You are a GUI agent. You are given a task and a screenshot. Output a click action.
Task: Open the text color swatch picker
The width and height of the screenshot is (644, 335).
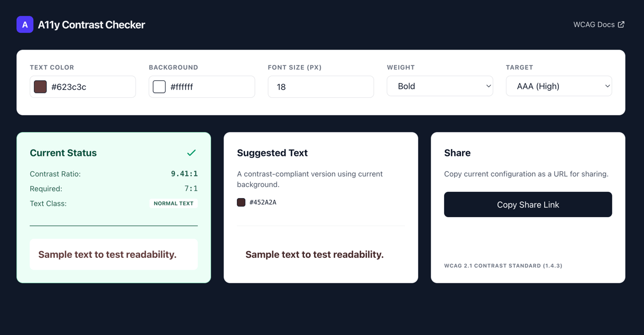pos(40,87)
